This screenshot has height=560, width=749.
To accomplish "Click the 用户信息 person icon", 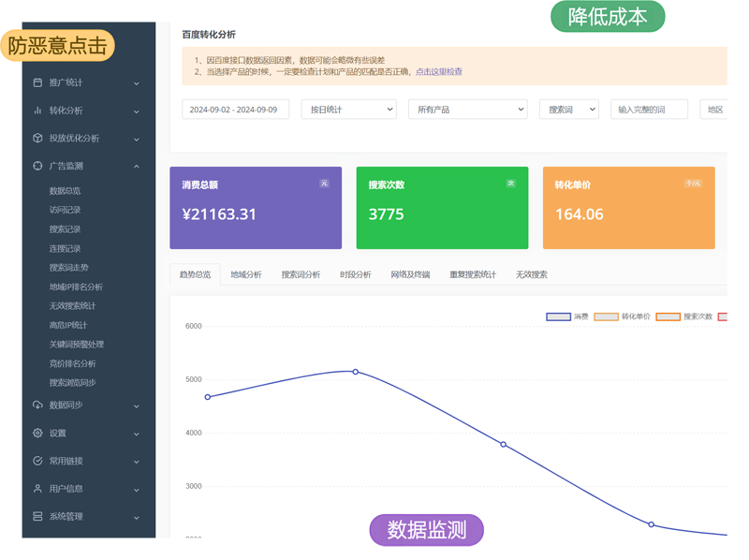I will [x=37, y=489].
